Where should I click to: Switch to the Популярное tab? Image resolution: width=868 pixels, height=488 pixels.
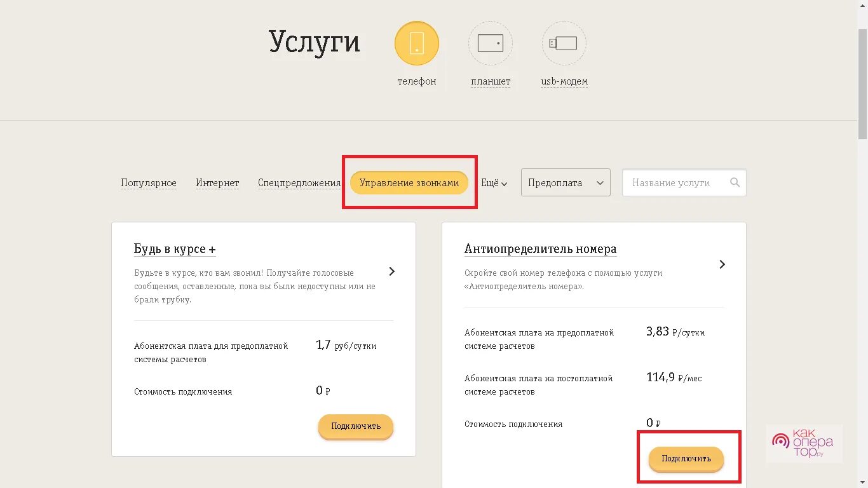(x=149, y=183)
